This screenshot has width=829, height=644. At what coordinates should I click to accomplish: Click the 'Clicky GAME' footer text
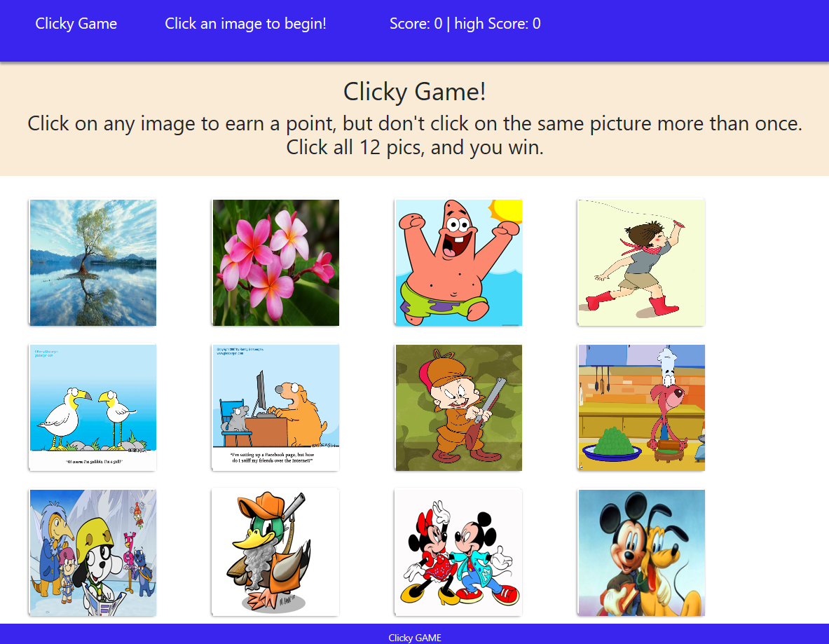click(415, 638)
